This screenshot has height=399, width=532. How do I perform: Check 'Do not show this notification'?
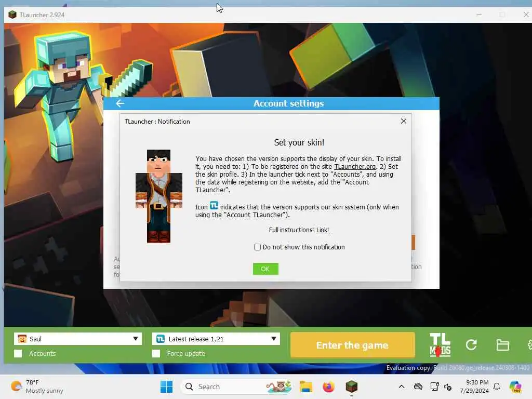point(257,247)
